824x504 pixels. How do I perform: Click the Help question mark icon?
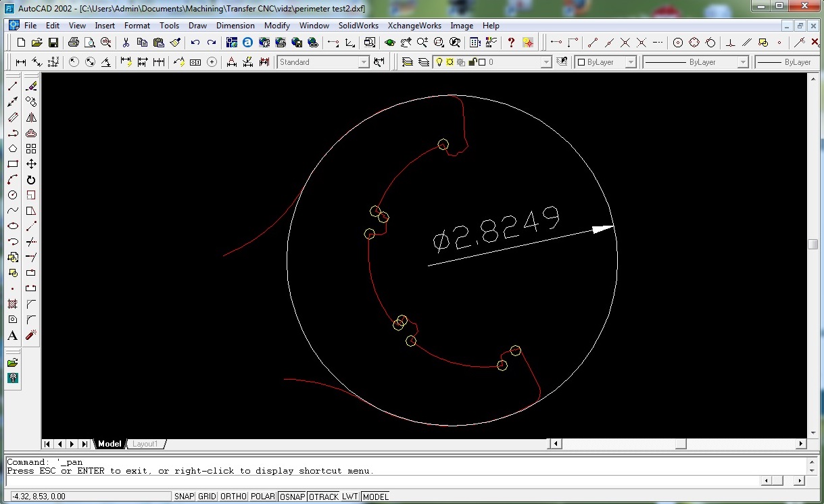[512, 43]
